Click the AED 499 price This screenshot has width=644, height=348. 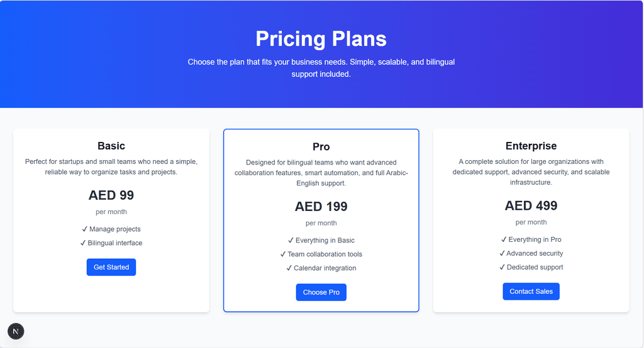coord(531,205)
